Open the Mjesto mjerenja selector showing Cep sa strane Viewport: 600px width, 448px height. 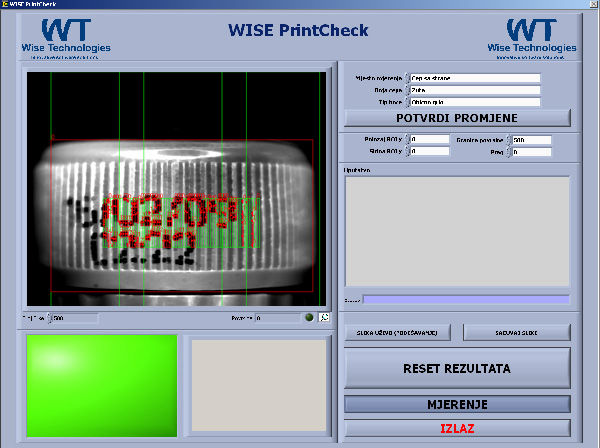475,78
